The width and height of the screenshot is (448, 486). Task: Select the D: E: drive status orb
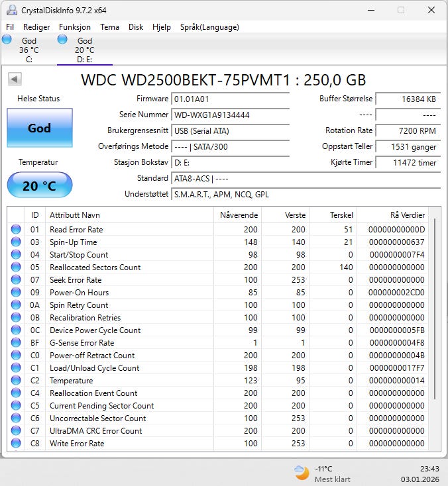pyautogui.click(x=62, y=40)
